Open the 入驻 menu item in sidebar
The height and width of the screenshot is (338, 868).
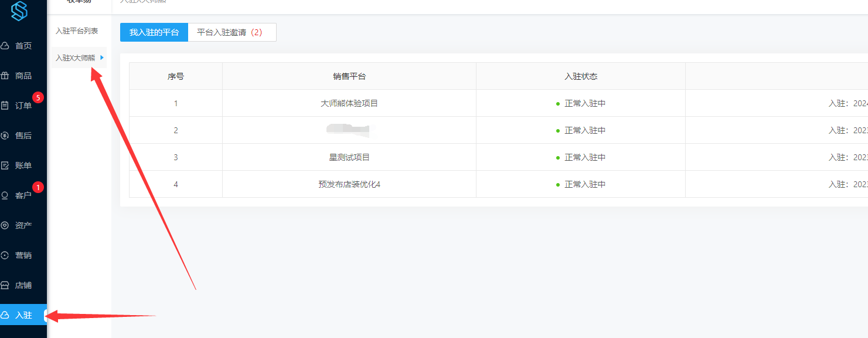pos(23,315)
